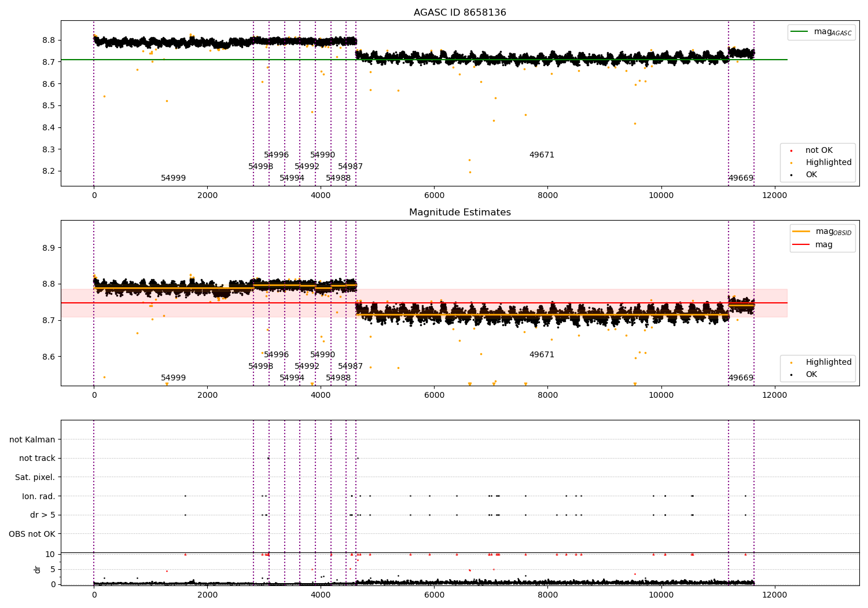Image resolution: width=868 pixels, height=608 pixels.
Task: Click x-axis tick 12000 in top panel
Action: [774, 196]
